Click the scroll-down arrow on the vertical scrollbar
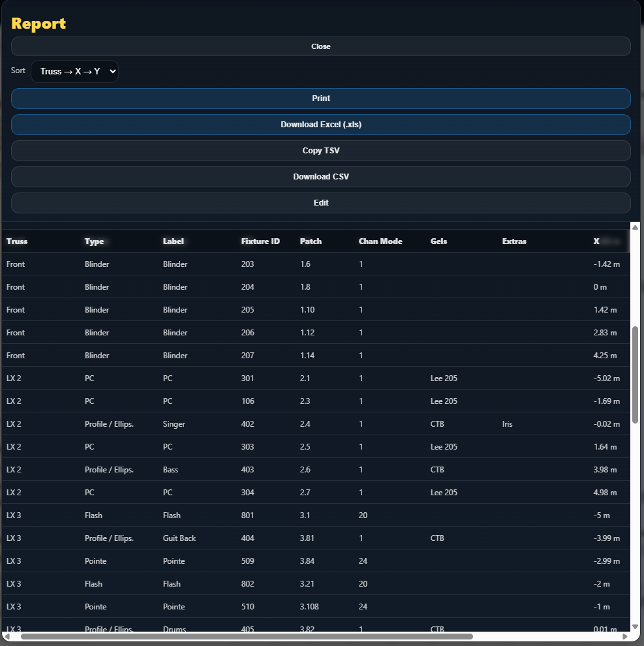The image size is (644, 646). pyautogui.click(x=636, y=627)
